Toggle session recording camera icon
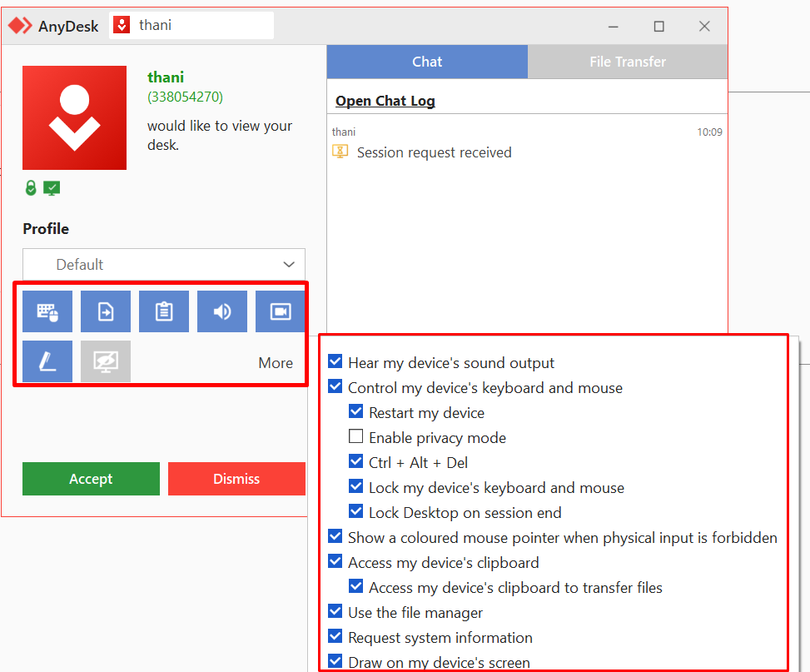The image size is (810, 672). 280,311
